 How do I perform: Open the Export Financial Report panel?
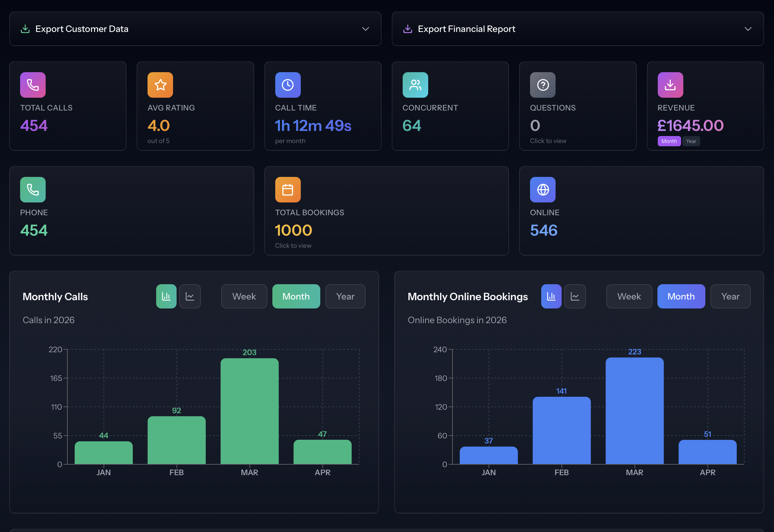tap(578, 29)
